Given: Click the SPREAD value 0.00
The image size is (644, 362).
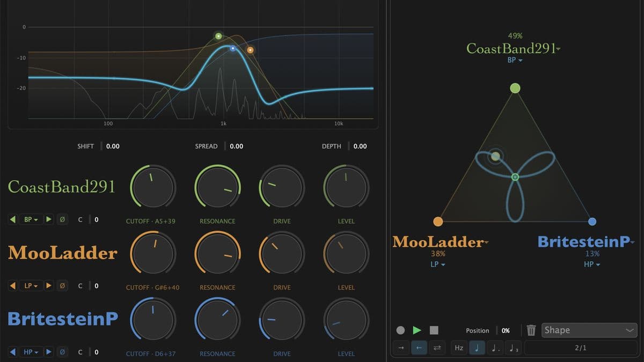Looking at the screenshot, I should pyautogui.click(x=236, y=146).
